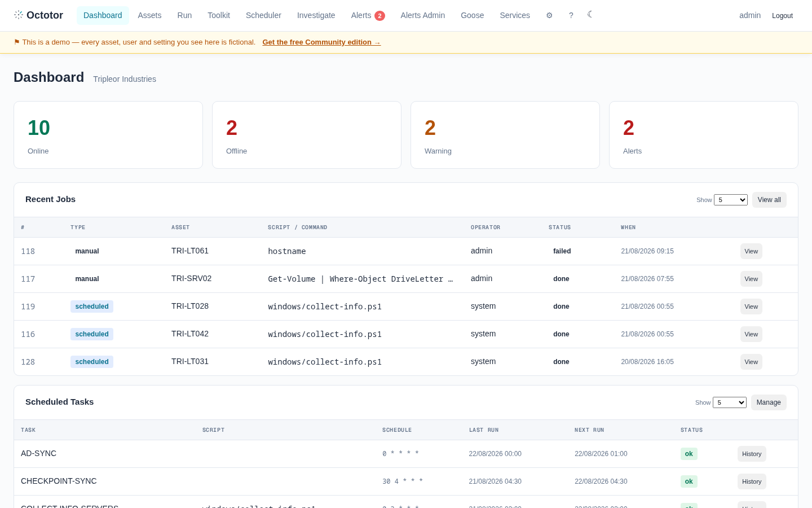Open the help question mark icon
This screenshot has width=812, height=508.
(571, 15)
